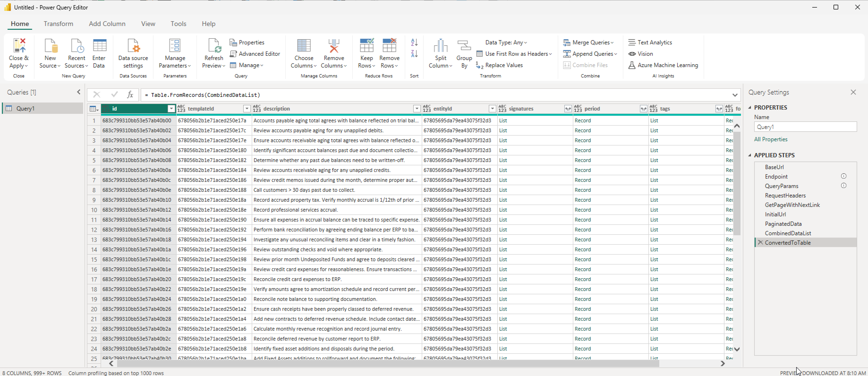Open the templateId column filter dropdown
Image resolution: width=868 pixels, height=376 pixels.
point(247,108)
